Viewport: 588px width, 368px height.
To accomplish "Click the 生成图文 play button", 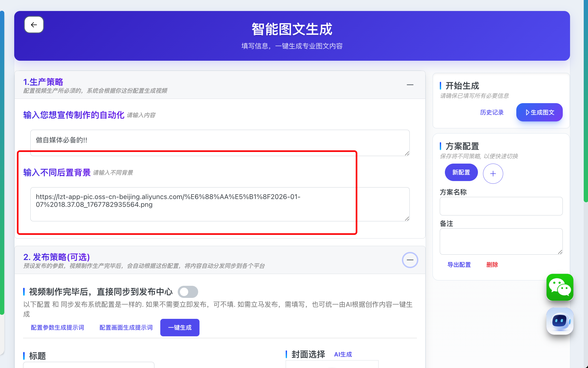I will pyautogui.click(x=539, y=112).
